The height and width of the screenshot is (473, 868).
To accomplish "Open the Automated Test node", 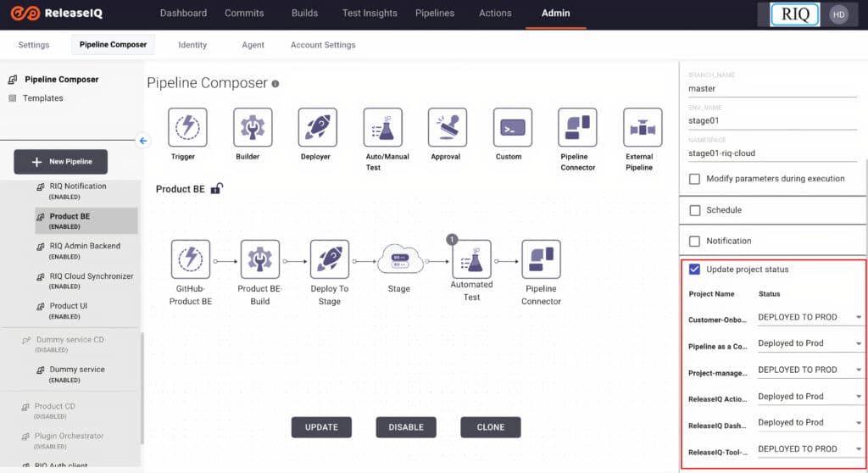I will point(471,259).
